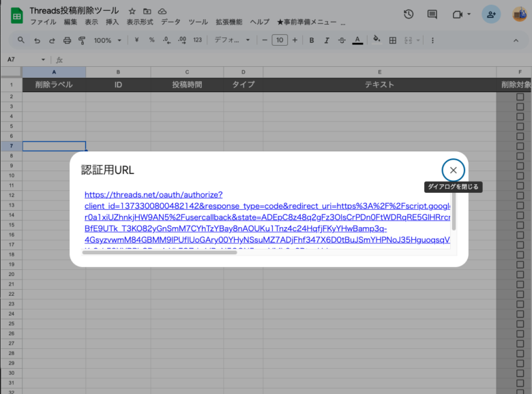
Task: Open the share people icon
Action: pos(491,14)
